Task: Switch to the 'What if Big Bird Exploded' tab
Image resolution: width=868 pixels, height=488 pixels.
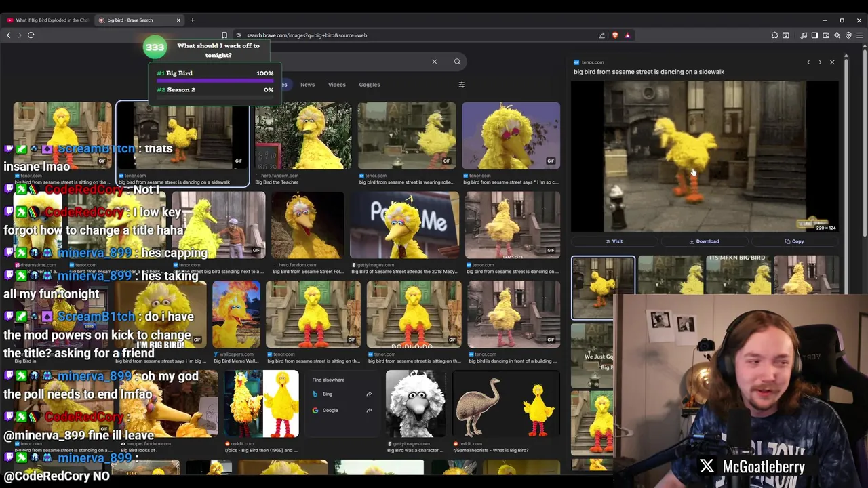Action: tap(47, 20)
